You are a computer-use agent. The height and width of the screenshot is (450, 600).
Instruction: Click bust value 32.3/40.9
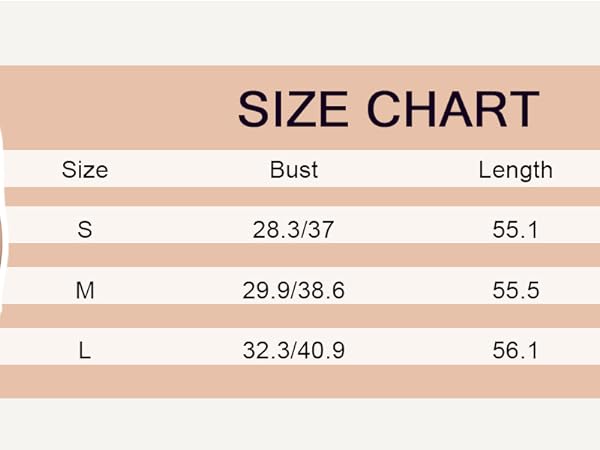[x=293, y=351]
